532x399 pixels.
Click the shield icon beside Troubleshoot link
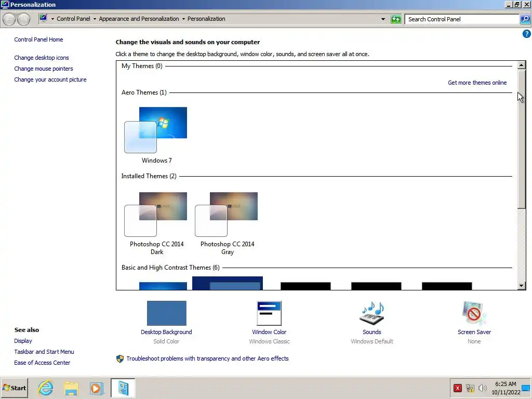pos(120,358)
